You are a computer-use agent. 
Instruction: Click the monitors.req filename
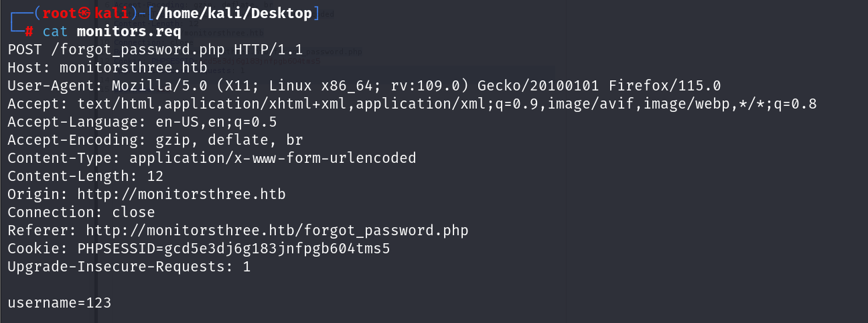pos(129,31)
